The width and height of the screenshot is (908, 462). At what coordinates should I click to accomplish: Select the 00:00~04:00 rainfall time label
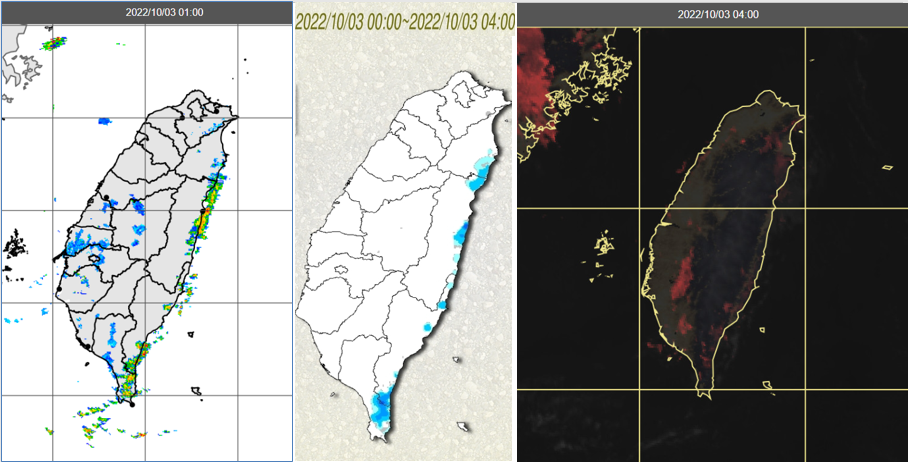tap(405, 21)
